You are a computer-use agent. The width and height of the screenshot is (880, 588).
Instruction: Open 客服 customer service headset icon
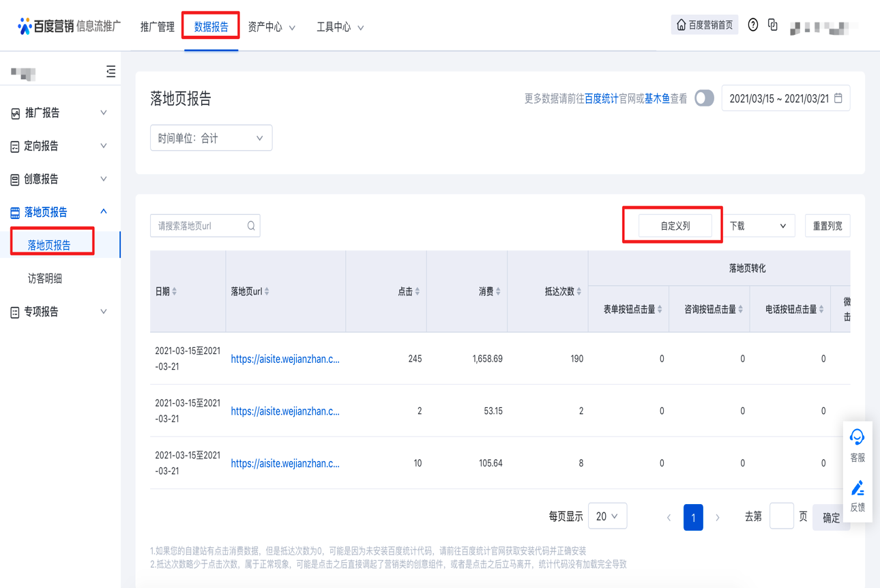[857, 437]
